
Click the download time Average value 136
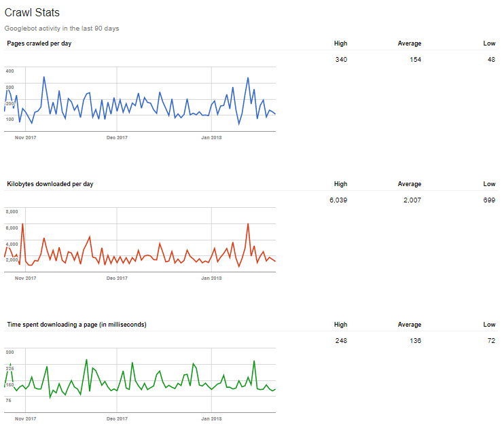point(415,340)
